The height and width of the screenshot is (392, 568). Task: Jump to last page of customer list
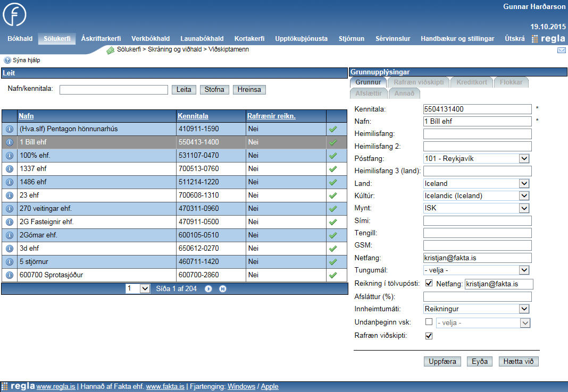click(222, 288)
